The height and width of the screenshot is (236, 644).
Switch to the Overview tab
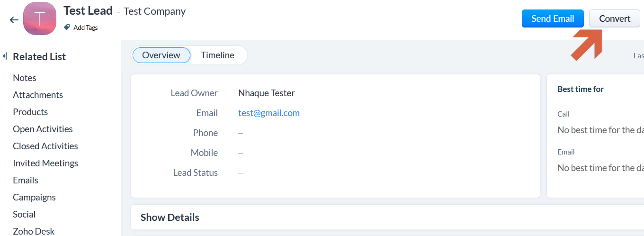[x=161, y=55]
